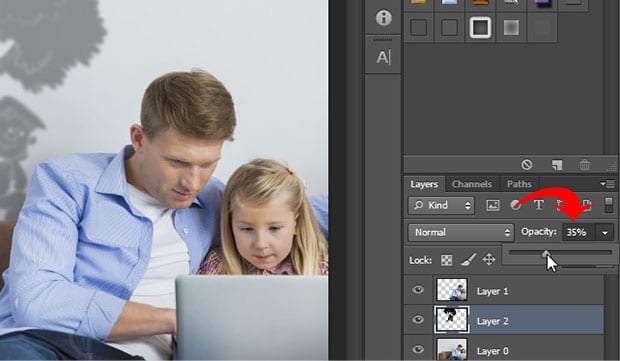Create new style with page icon
The height and width of the screenshot is (361, 620).
(557, 164)
